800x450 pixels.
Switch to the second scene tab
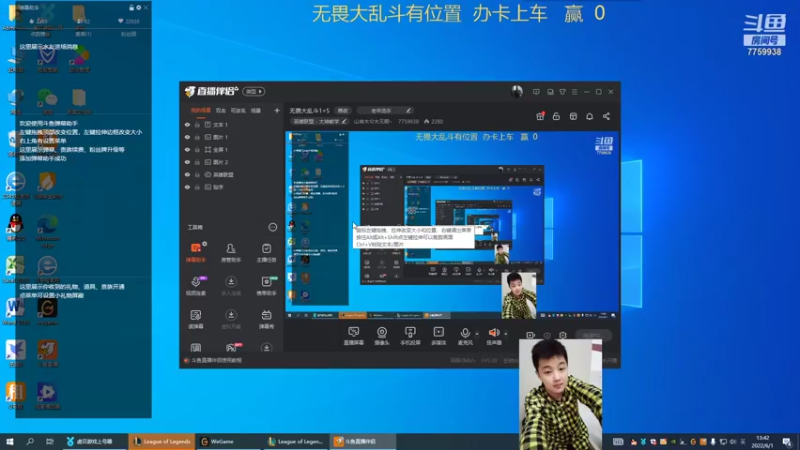pos(220,110)
